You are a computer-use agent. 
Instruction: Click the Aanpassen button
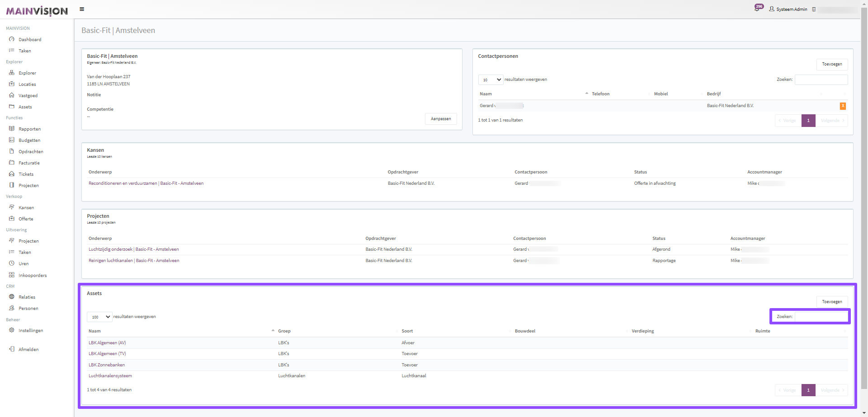click(441, 119)
